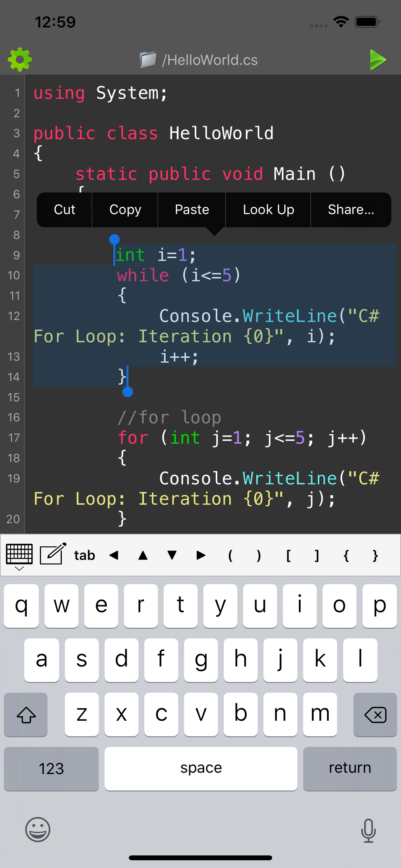The image size is (401, 868).
Task: Tap the a key
Action: [x=41, y=660]
